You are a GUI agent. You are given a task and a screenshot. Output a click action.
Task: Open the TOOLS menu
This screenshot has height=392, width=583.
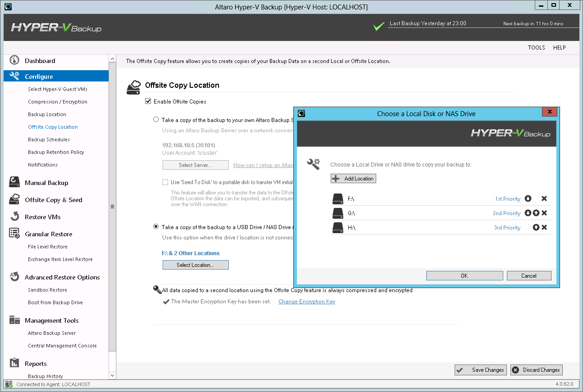click(x=537, y=47)
